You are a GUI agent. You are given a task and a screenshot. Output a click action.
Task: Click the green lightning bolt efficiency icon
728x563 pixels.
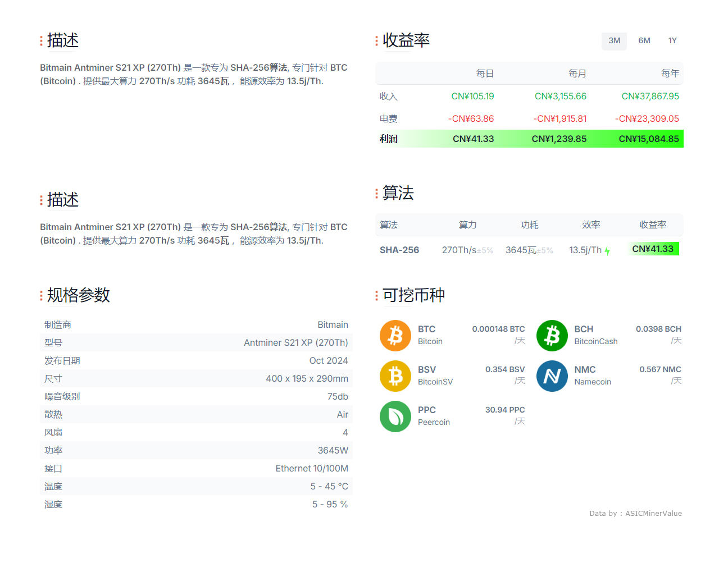pos(607,251)
